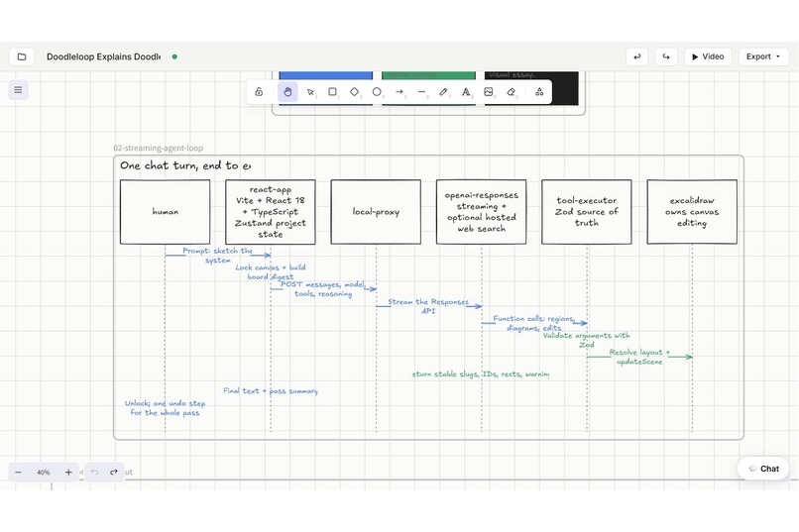Select the react-app box
This screenshot has width=799, height=532.
click(x=271, y=211)
